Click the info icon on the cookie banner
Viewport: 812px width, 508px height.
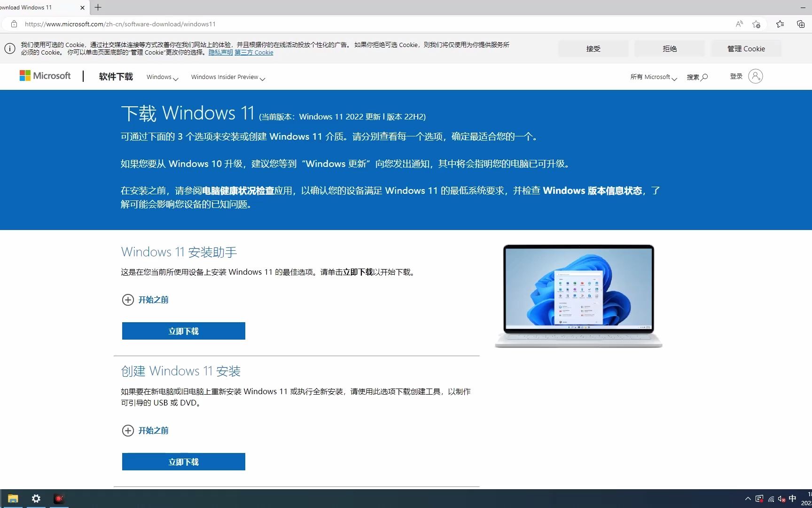(9, 48)
